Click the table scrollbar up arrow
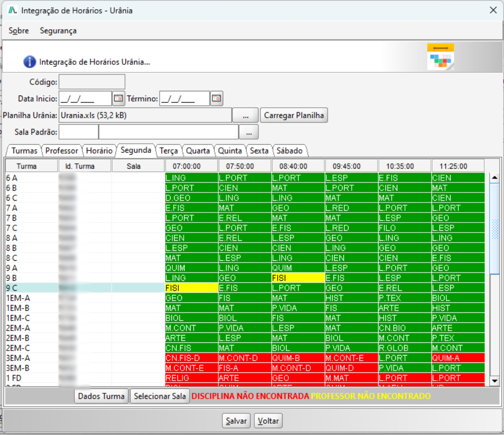The width and height of the screenshot is (504, 435). coord(494,178)
